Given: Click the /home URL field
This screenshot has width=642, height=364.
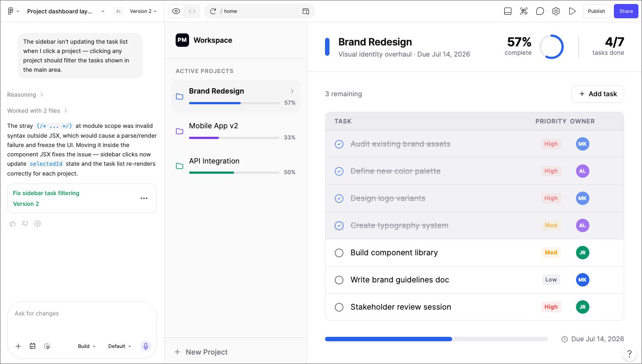Looking at the screenshot, I should point(259,11).
